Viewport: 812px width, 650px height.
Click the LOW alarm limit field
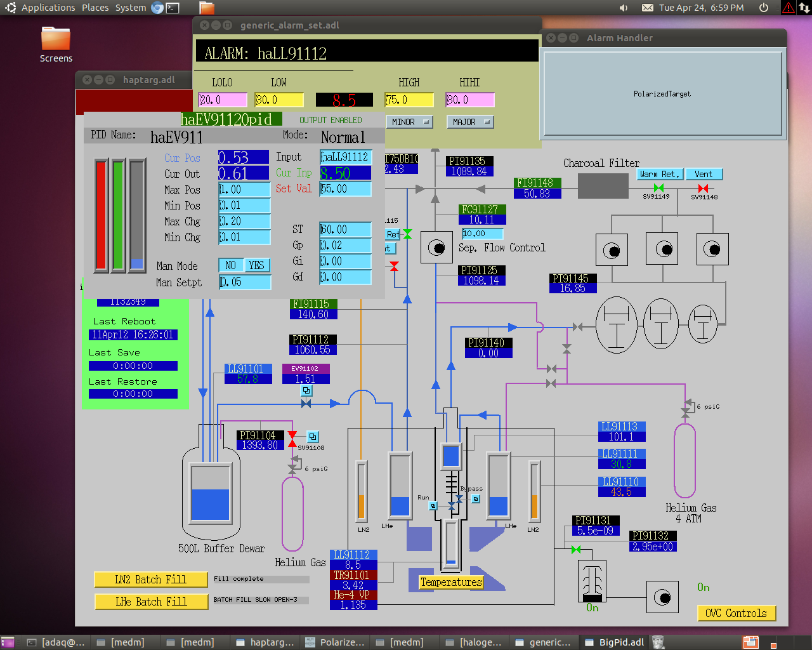pyautogui.click(x=279, y=100)
